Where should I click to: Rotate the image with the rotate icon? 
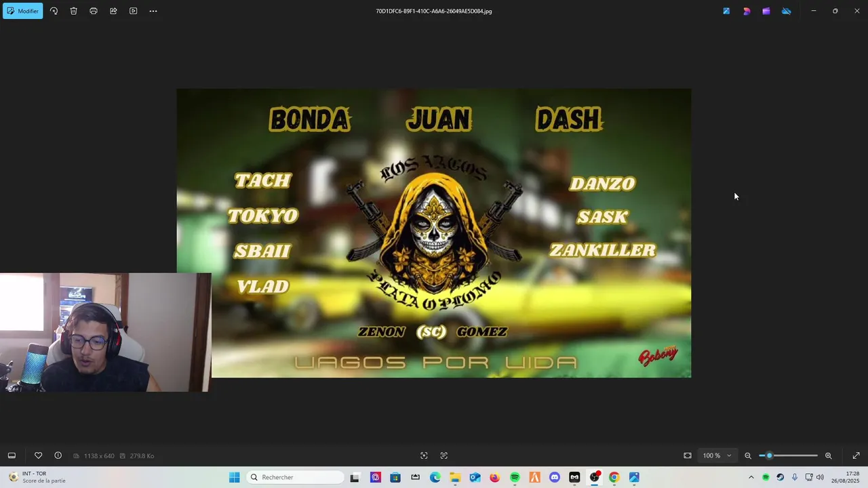coord(54,11)
